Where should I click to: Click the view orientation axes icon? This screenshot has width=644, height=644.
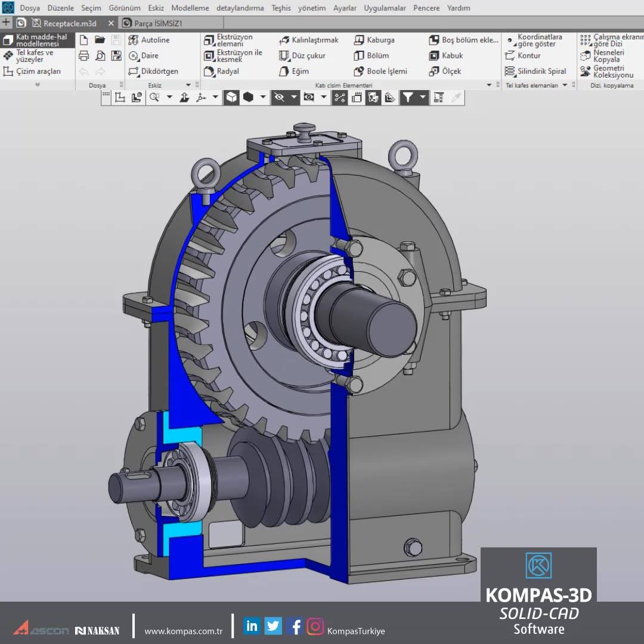pos(201,97)
